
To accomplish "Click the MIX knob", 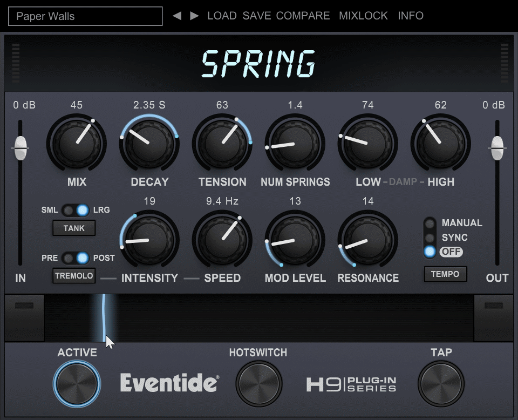I will click(x=77, y=143).
